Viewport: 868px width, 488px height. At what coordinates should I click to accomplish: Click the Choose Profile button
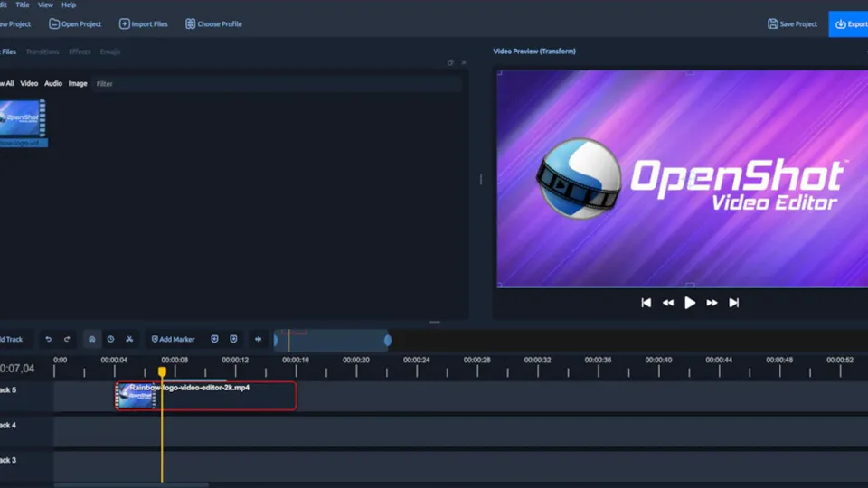(x=213, y=23)
